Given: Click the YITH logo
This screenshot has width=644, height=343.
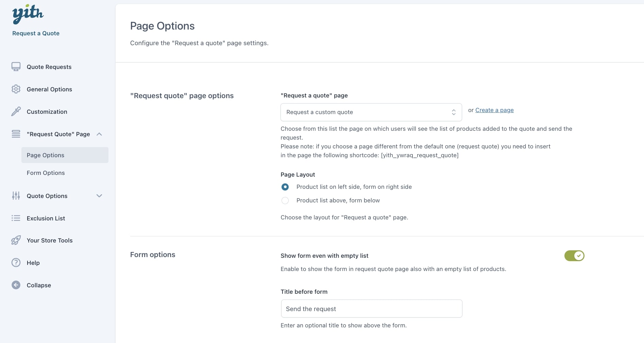Looking at the screenshot, I should pos(28,14).
